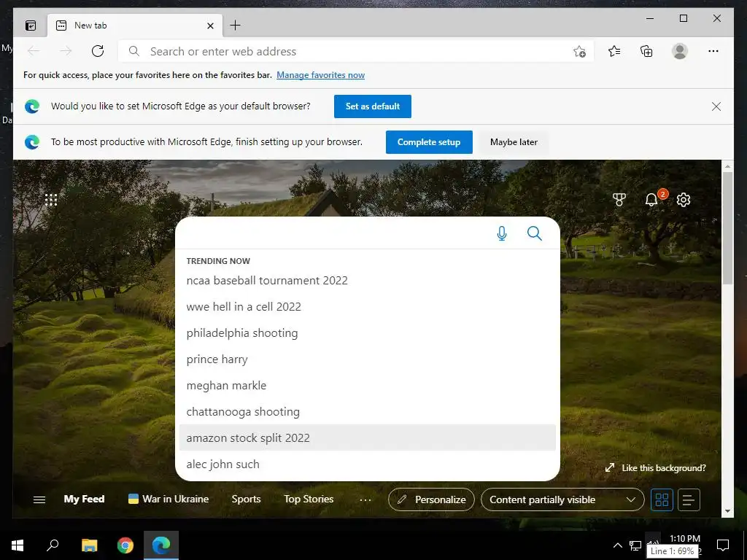Start voice search with microphone icon
Image resolution: width=747 pixels, height=560 pixels.
[x=502, y=233]
